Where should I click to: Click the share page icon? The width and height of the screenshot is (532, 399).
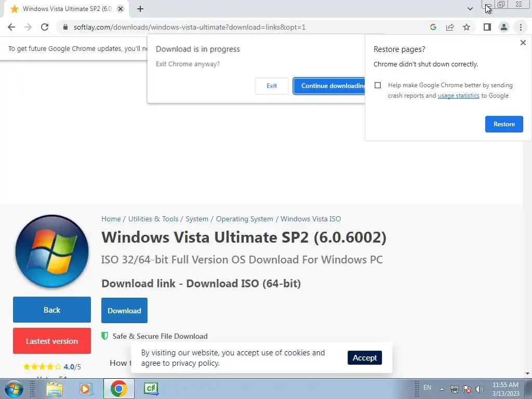(x=450, y=27)
